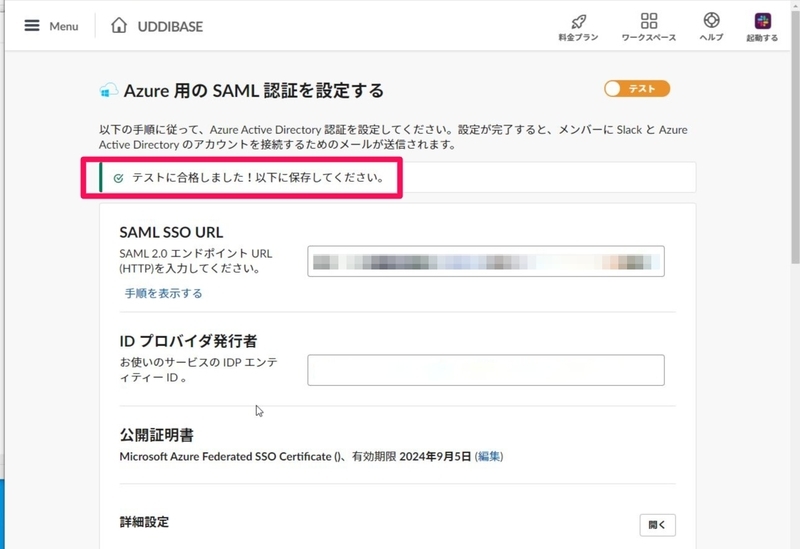The image size is (800, 549).
Task: Click 'Microsoft Azure Federated SSO Certificate' text
Action: coord(226,456)
